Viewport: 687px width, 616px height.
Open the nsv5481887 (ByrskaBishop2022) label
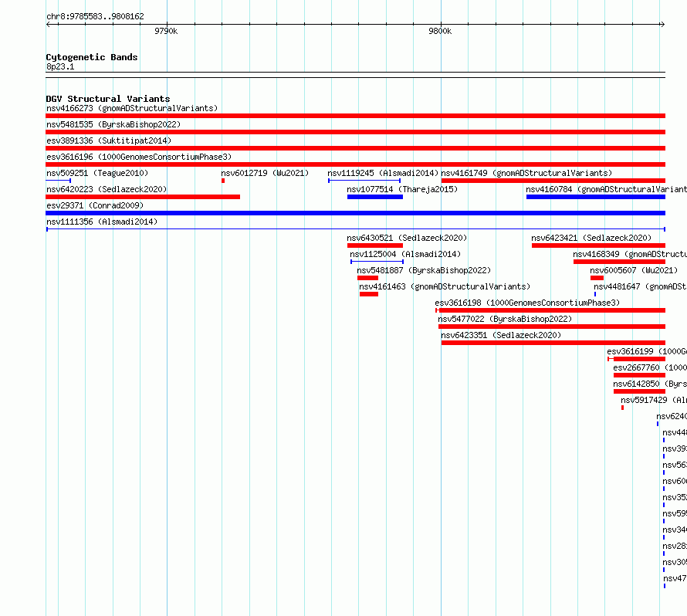[x=424, y=270]
